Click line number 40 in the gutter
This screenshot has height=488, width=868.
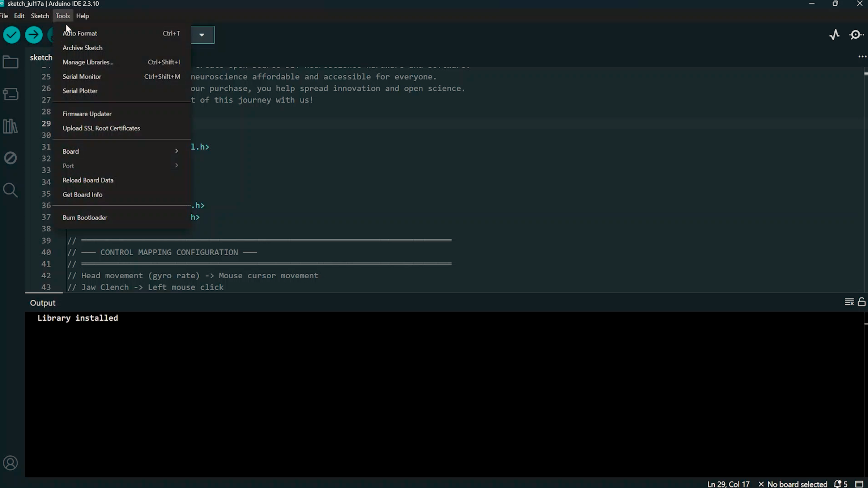[46, 252]
